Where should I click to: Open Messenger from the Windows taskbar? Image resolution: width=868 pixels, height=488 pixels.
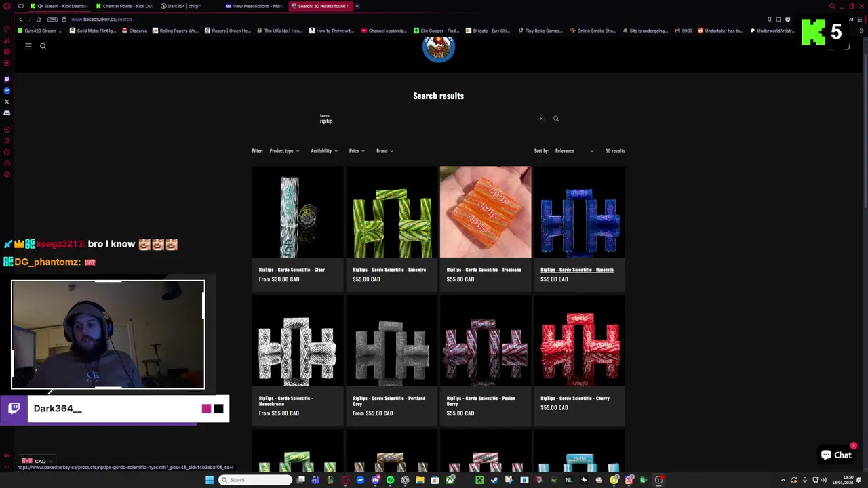pos(360,480)
